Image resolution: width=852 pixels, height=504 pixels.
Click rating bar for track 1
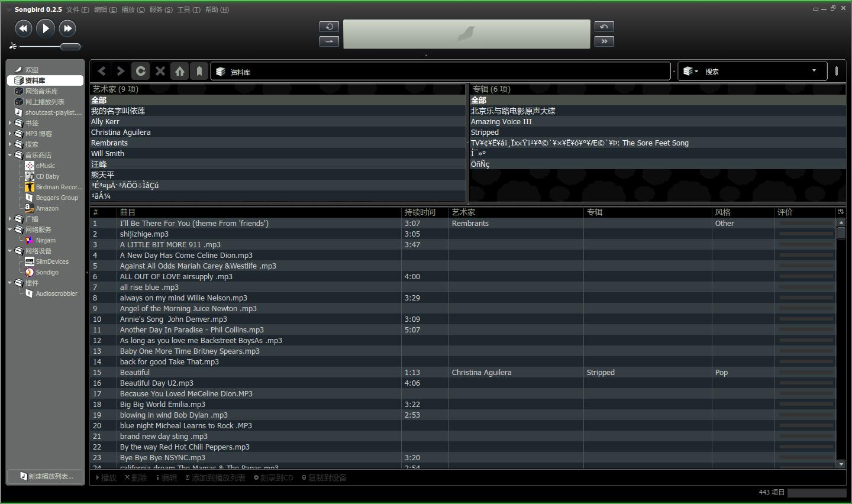click(x=805, y=224)
